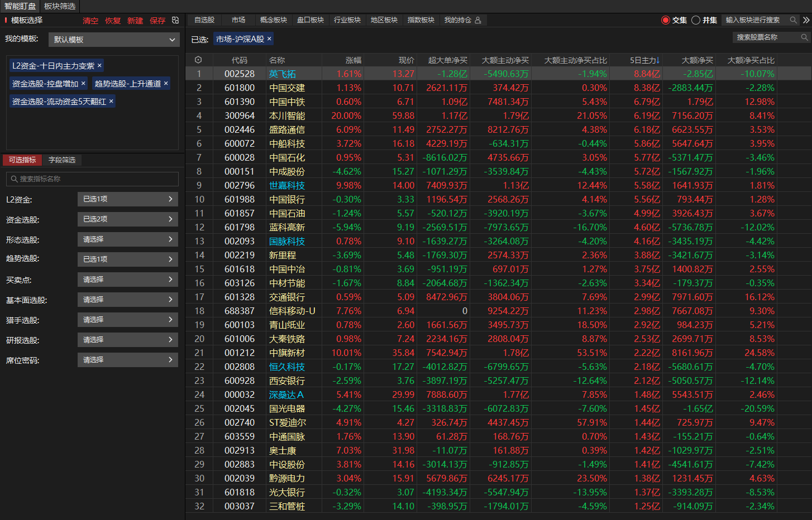This screenshot has height=520, width=812.
Task: Click the person icon on 我的持仓
Action: click(478, 20)
